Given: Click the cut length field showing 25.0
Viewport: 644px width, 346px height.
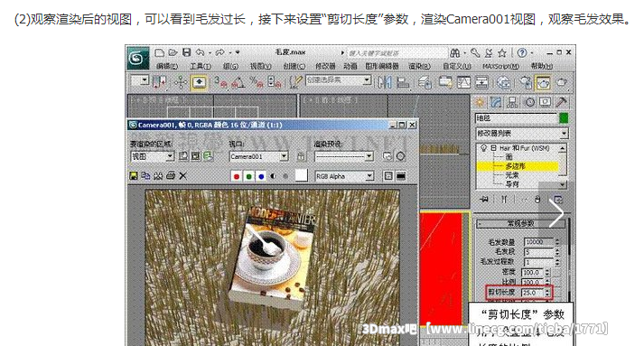Looking at the screenshot, I should coord(532,293).
